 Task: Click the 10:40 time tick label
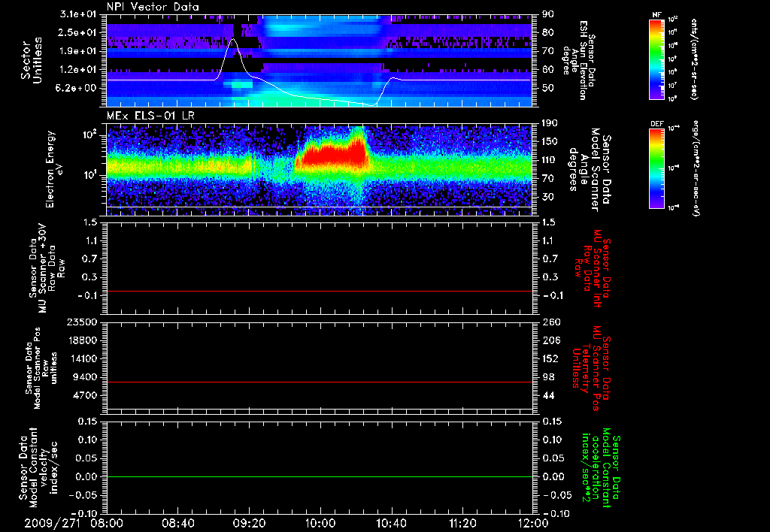[x=391, y=524]
